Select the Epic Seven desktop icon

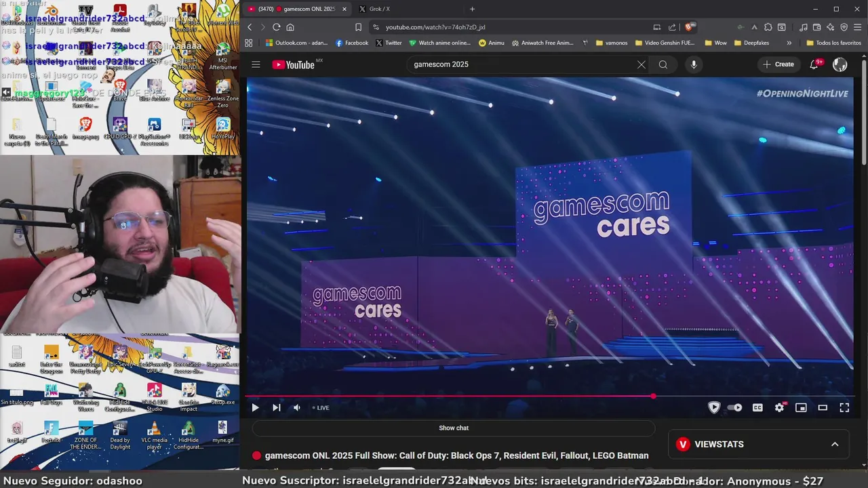(120, 357)
